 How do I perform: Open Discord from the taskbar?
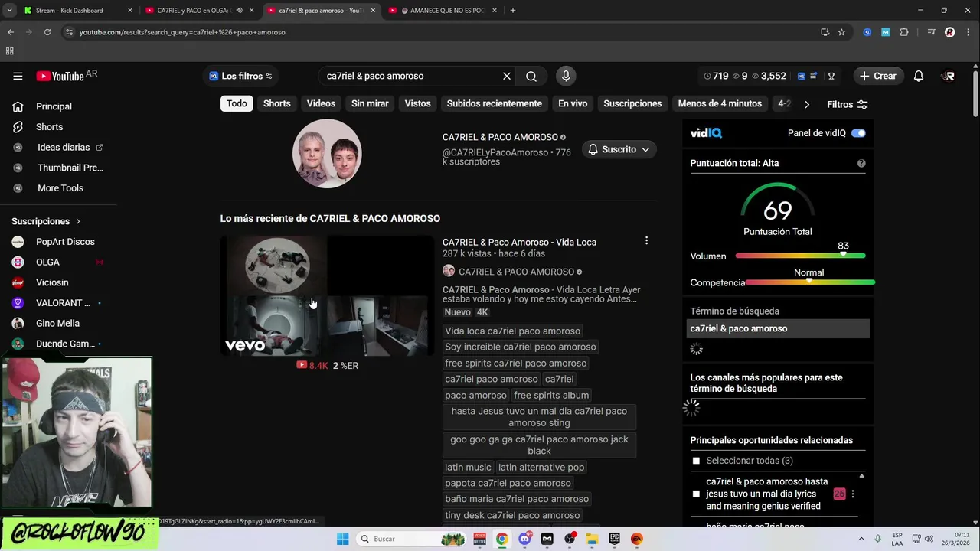524,539
